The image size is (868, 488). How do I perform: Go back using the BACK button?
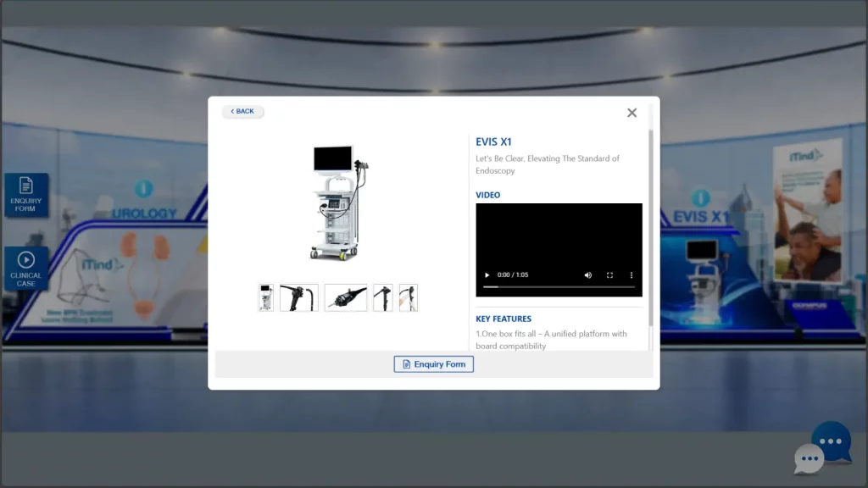(243, 112)
